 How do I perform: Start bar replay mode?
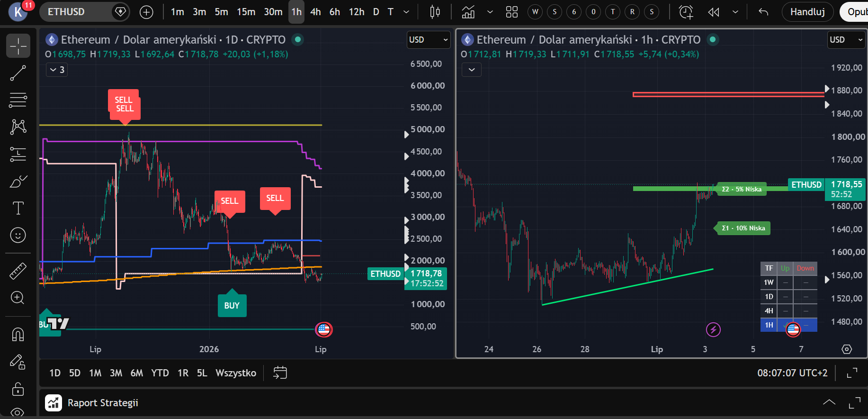tap(714, 12)
